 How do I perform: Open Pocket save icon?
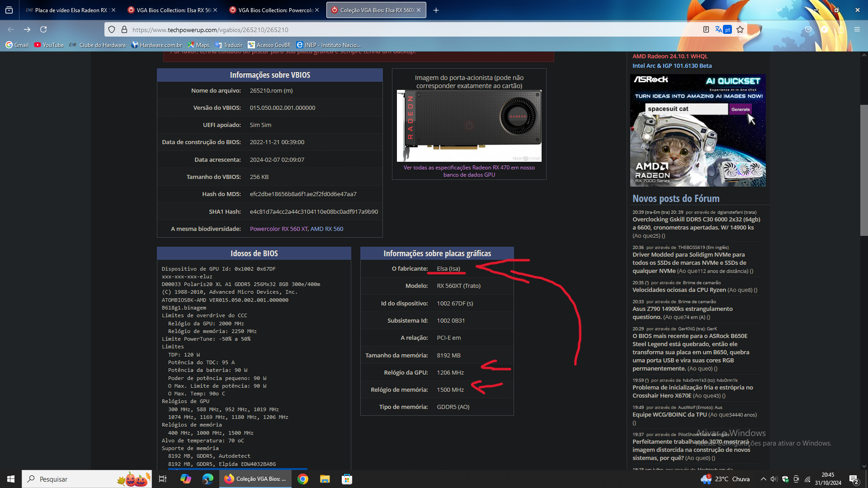click(808, 29)
